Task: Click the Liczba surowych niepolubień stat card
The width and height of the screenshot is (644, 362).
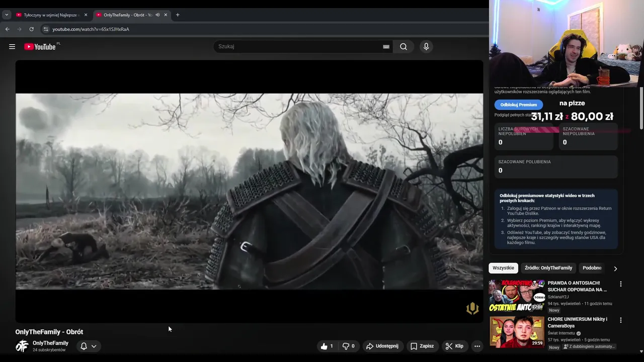Action: click(x=523, y=137)
